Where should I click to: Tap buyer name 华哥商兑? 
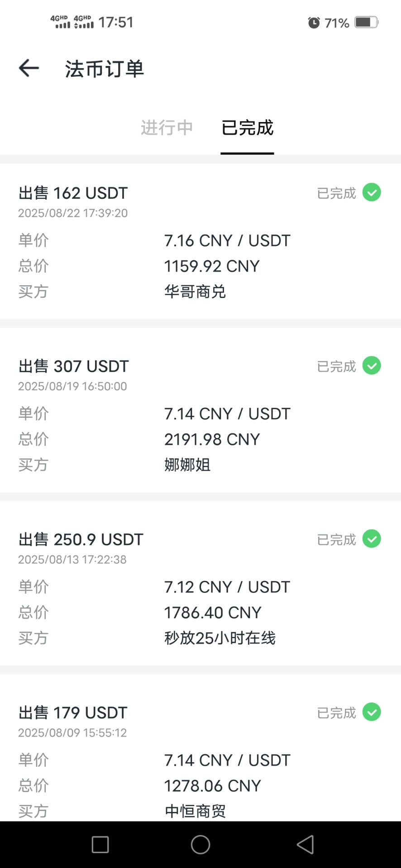pyautogui.click(x=195, y=292)
